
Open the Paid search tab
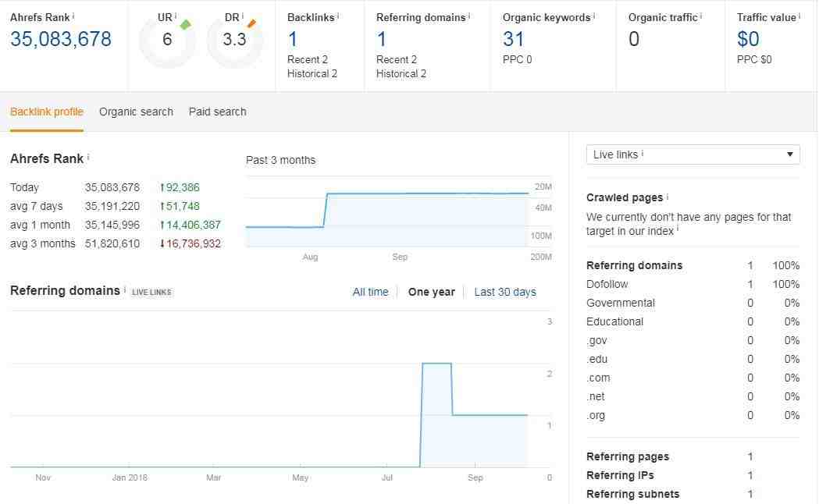coord(217,112)
